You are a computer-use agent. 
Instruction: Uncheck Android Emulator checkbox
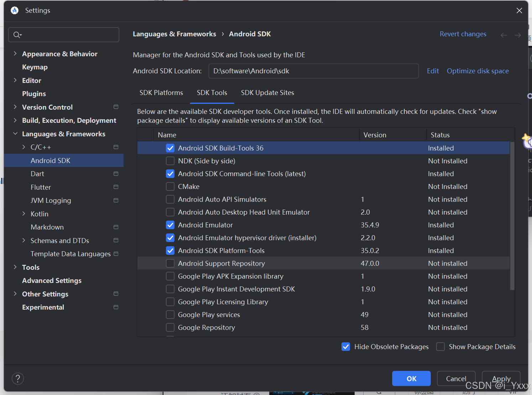[x=170, y=225]
